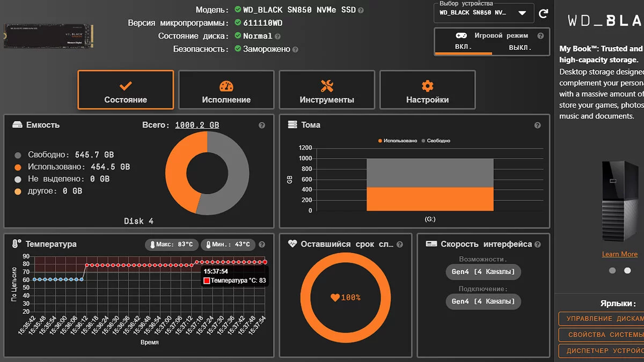Click Gen4 [4 Каналы] under Подключение

pos(483,301)
